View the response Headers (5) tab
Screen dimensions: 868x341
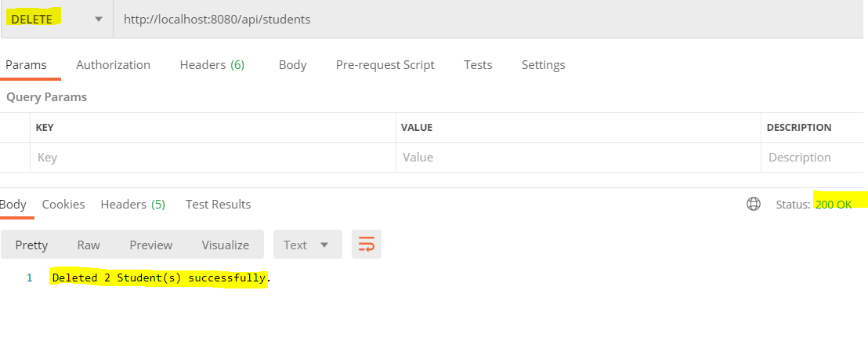(x=132, y=204)
